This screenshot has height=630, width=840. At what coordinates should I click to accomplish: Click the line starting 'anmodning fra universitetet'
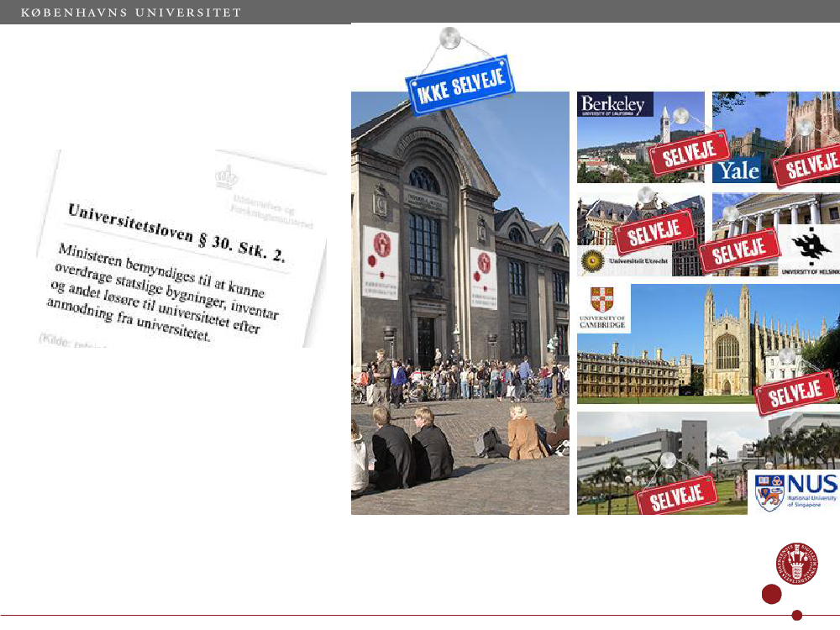tap(129, 320)
